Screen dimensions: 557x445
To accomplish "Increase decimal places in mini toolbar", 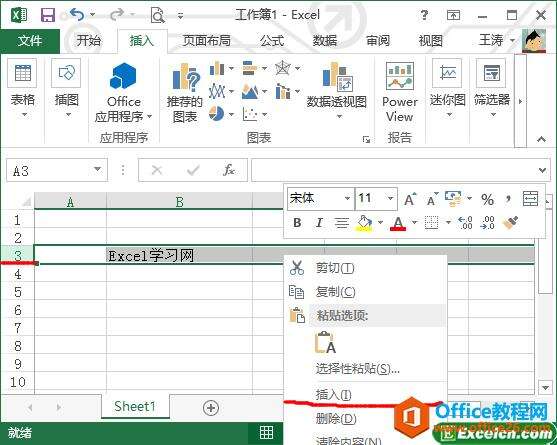I will [x=466, y=223].
